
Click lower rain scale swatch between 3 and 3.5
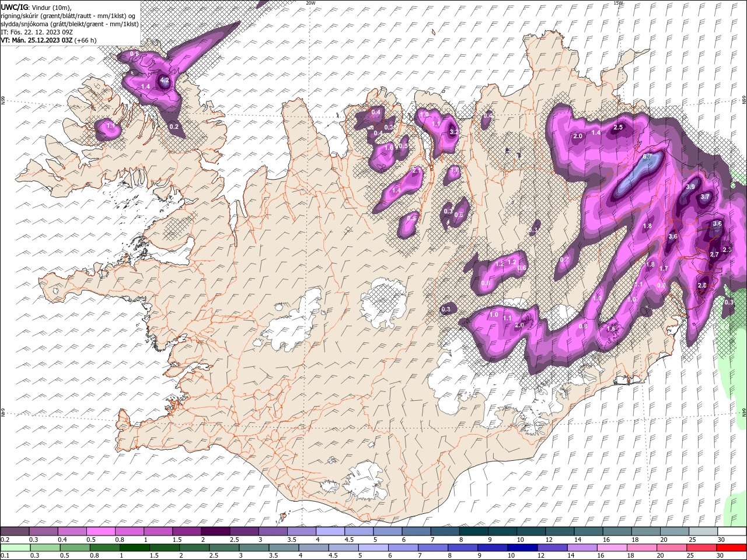[x=254, y=547]
